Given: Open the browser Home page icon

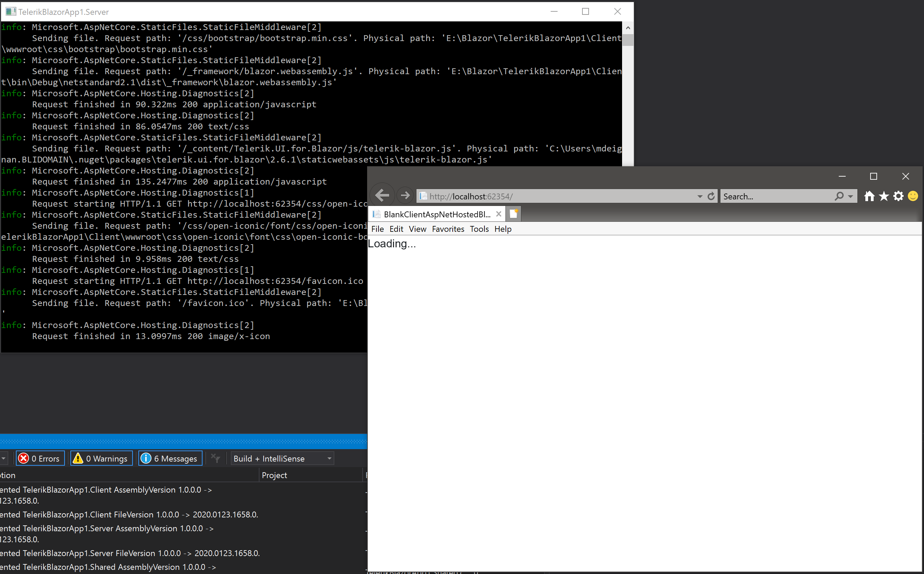Looking at the screenshot, I should (869, 196).
